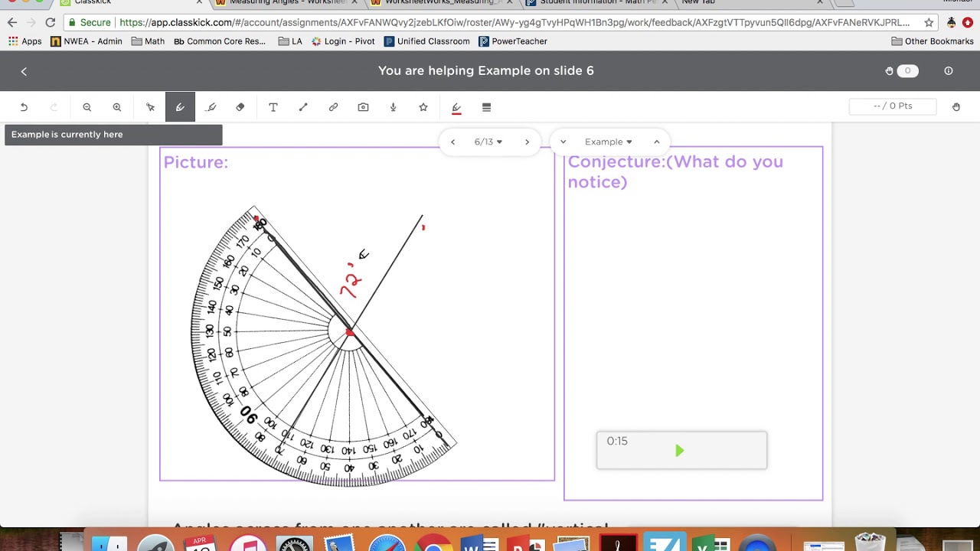The image size is (980, 551).
Task: Open the 6/13 slide dropdown
Action: pyautogui.click(x=488, y=142)
